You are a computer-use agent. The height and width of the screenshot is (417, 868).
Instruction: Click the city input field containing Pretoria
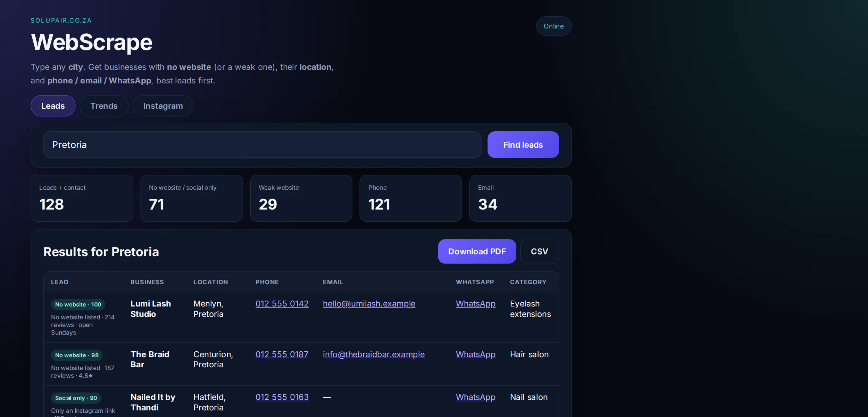(262, 145)
